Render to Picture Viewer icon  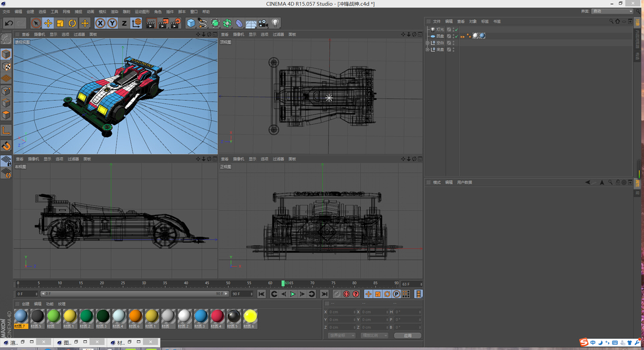tap(163, 23)
